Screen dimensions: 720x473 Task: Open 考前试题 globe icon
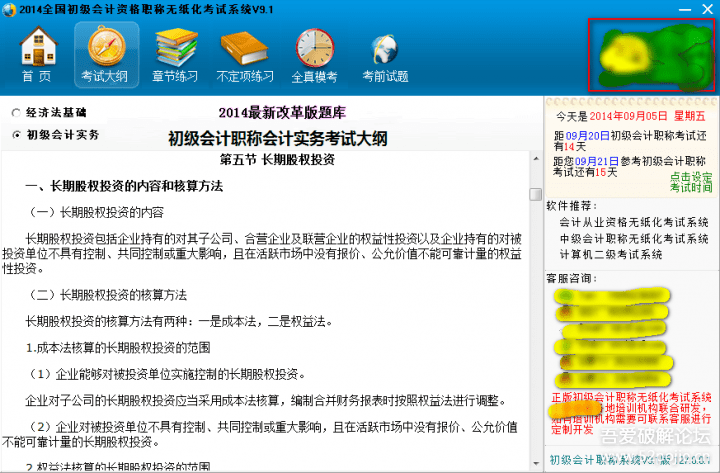pos(385,54)
